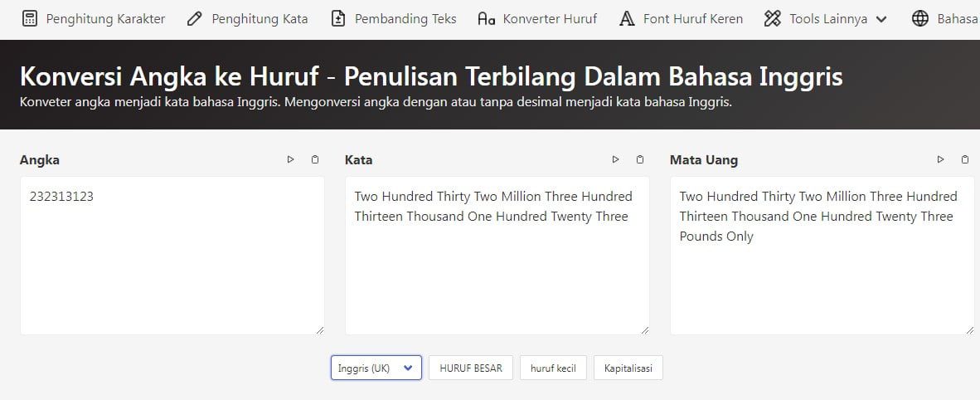Image resolution: width=980 pixels, height=400 pixels.
Task: Go to Pembanding Teks in navigation
Action: click(x=394, y=18)
